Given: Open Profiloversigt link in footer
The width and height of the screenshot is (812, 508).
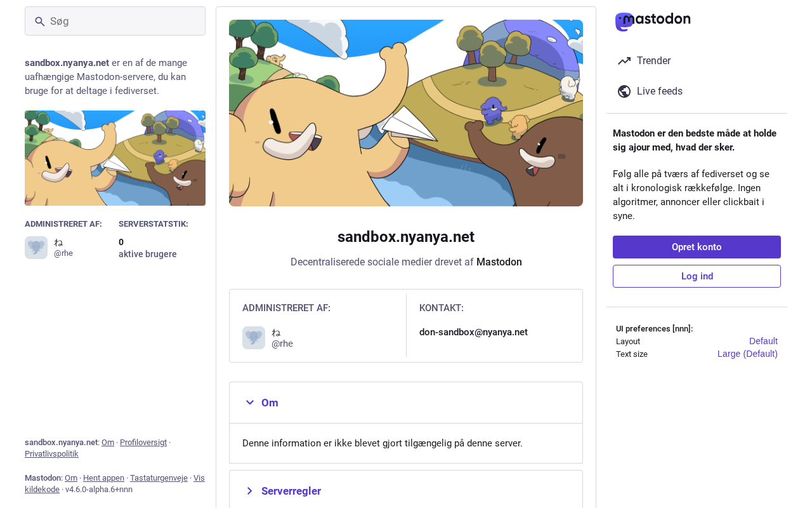Looking at the screenshot, I should (143, 443).
